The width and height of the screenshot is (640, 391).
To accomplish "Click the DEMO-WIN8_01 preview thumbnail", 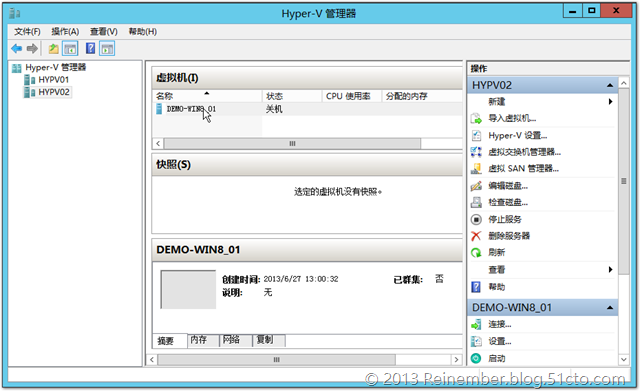I will click(x=188, y=289).
